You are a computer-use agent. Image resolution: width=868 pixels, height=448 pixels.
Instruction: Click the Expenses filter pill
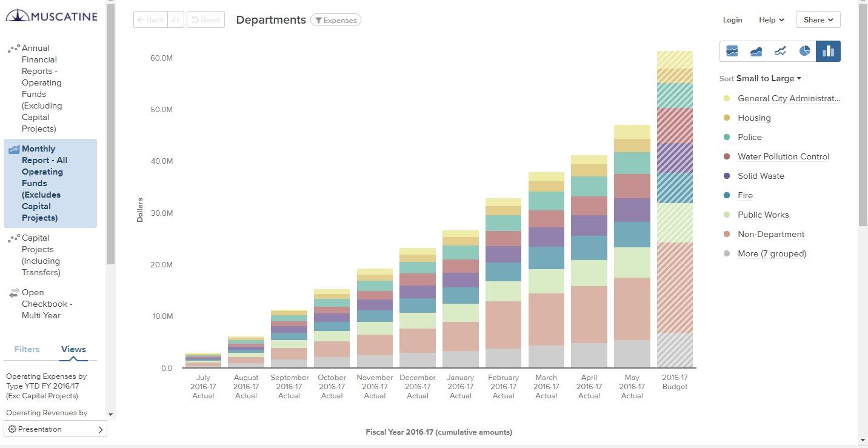[x=336, y=20]
